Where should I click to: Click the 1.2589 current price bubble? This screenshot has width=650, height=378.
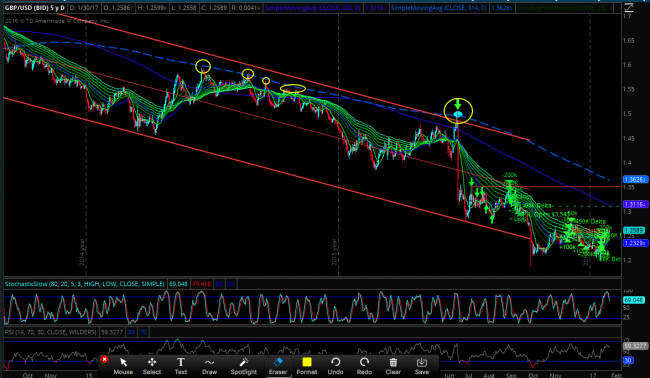coord(634,230)
